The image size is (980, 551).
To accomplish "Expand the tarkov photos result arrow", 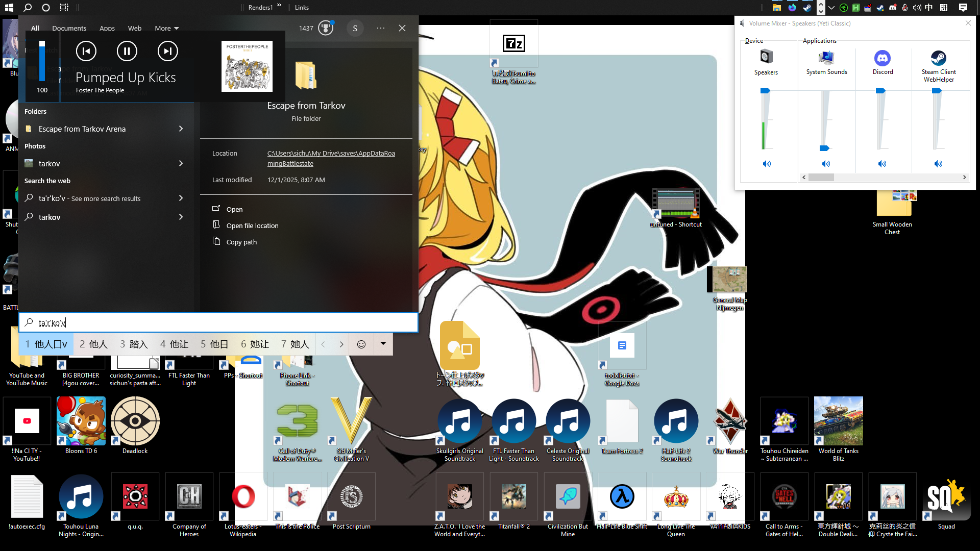I will (x=181, y=164).
